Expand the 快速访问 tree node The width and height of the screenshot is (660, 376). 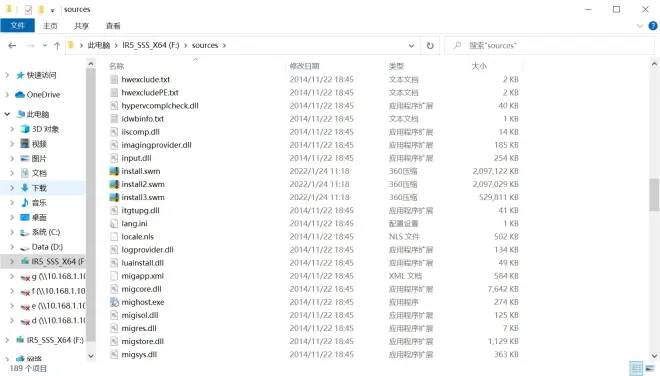[7, 75]
